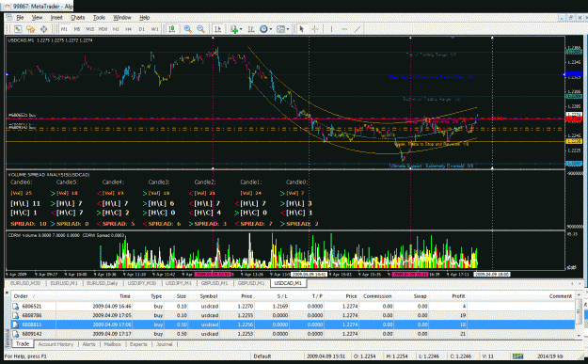Click the chart shift icon
Image resolution: width=588 pixels, height=364 pixels.
(x=251, y=29)
